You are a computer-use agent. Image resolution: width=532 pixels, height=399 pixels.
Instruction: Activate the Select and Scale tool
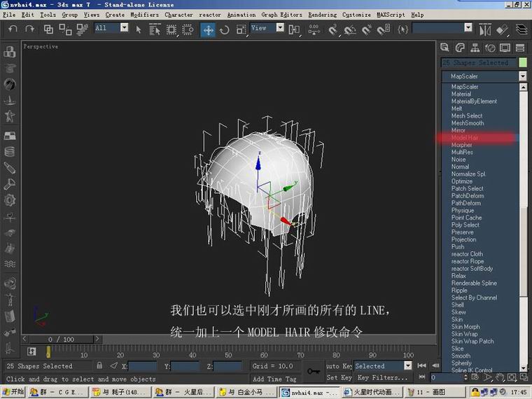click(x=241, y=30)
